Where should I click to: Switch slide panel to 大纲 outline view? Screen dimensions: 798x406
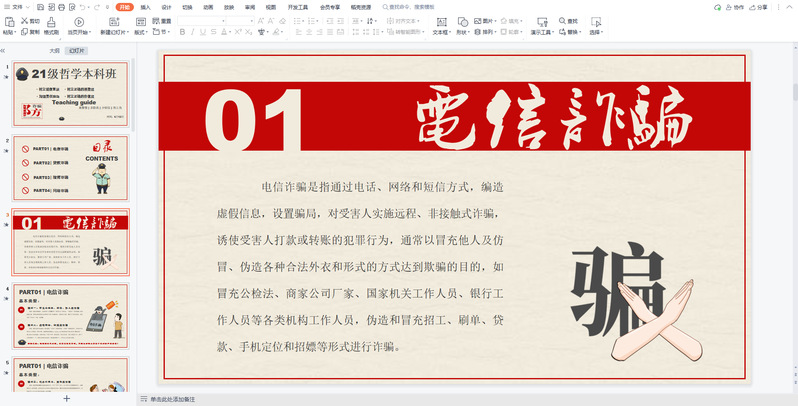tap(54, 50)
